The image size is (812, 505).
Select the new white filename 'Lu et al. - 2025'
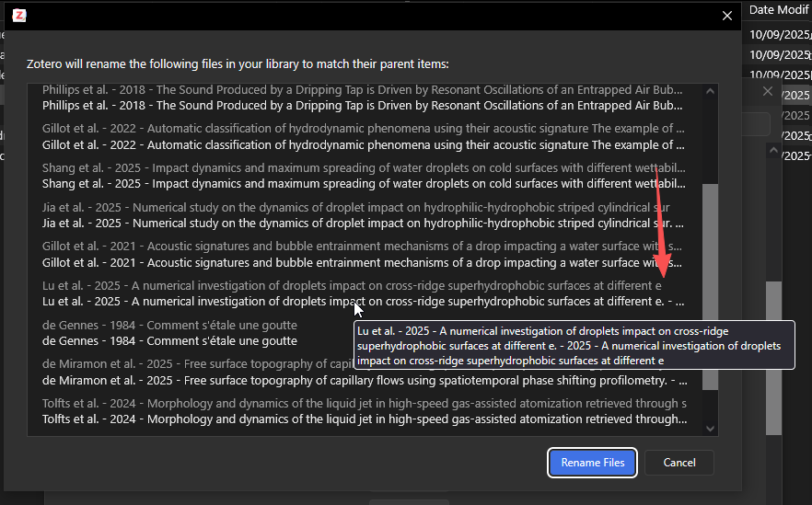[363, 302]
